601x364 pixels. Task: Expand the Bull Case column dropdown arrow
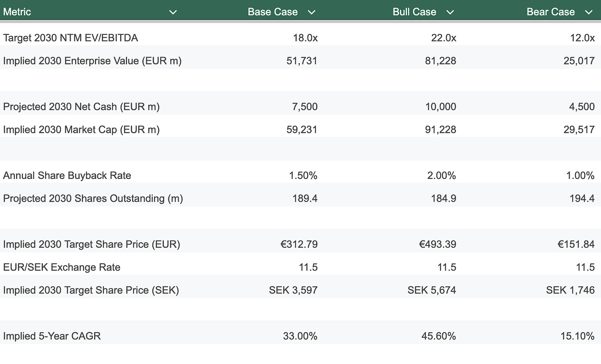click(x=450, y=12)
